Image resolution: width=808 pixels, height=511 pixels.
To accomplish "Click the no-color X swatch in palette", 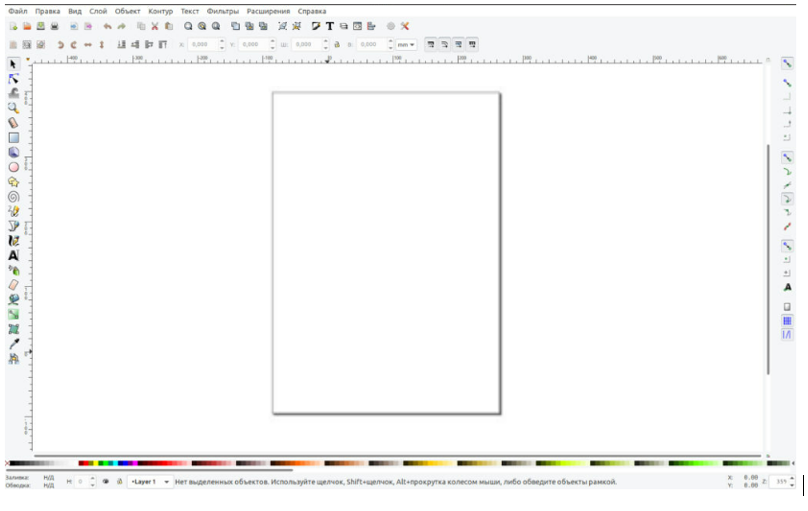I will (7, 463).
